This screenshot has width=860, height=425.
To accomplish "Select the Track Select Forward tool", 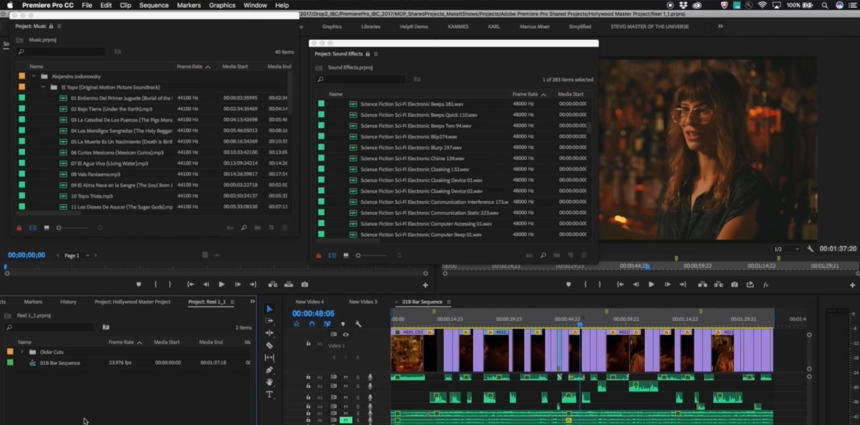I will 269,321.
